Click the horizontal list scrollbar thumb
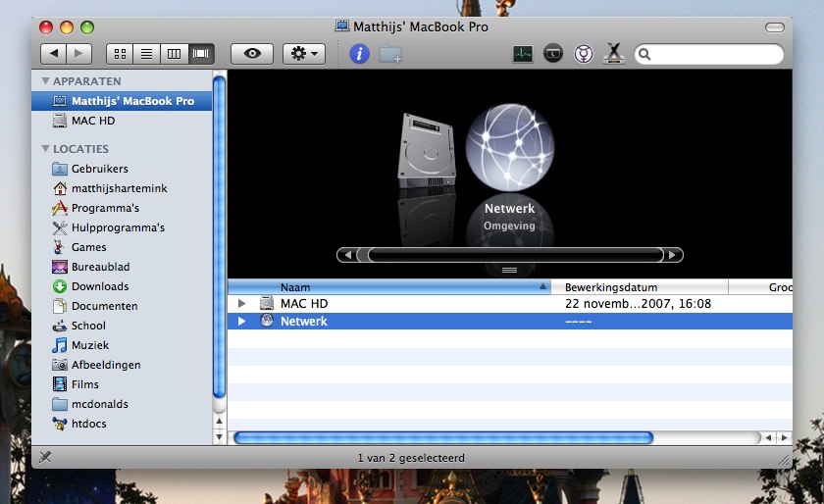824x504 pixels. coord(443,437)
